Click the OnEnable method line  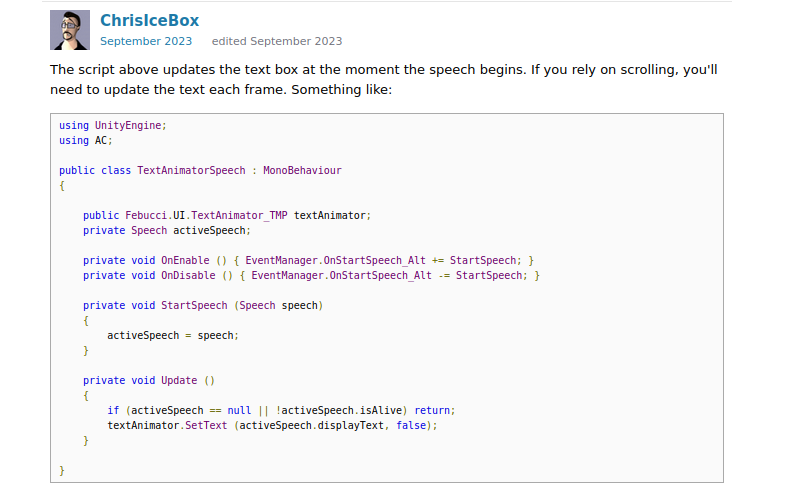coord(310,260)
